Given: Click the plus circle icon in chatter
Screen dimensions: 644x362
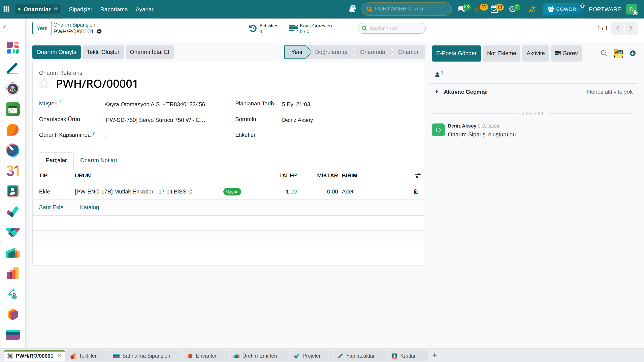Looking at the screenshot, I should pyautogui.click(x=633, y=53).
